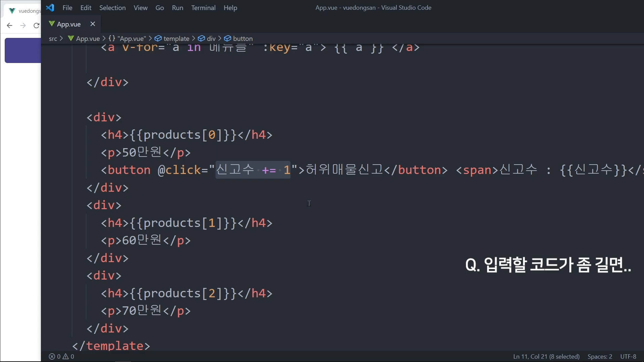Click Ln 11, Col 21 status item
The width and height of the screenshot is (644, 362).
[x=546, y=356]
